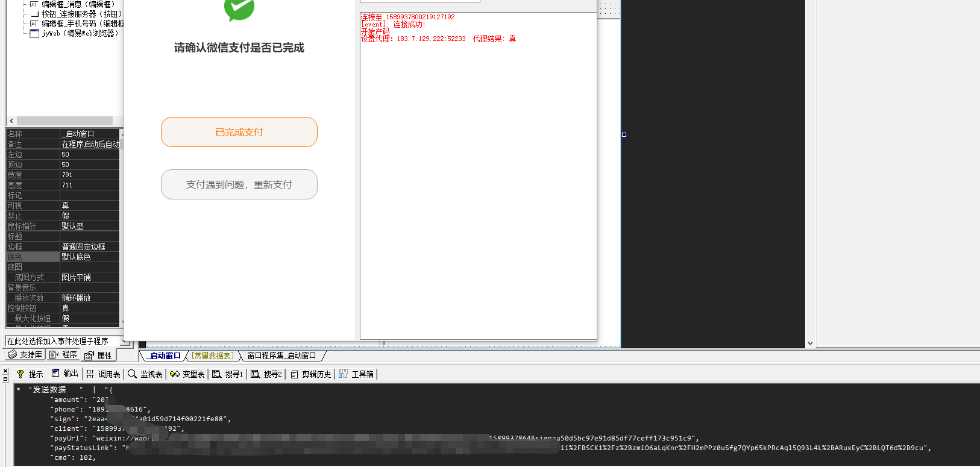Image resolution: width=980 pixels, height=467 pixels.
Task: Edit the 高度 property value 711
Action: pos(90,185)
